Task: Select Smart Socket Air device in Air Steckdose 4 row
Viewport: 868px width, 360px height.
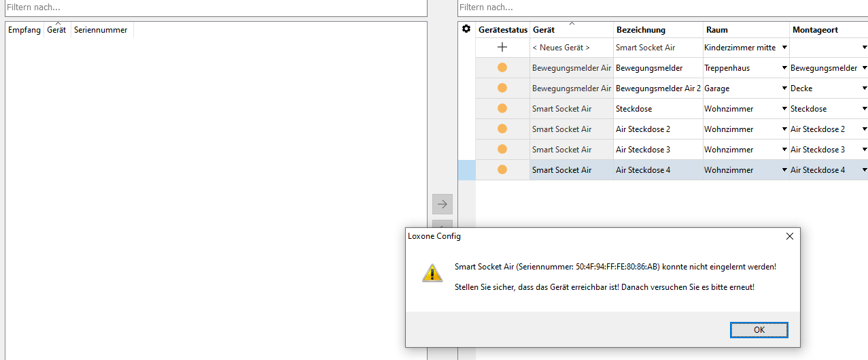Action: click(572, 170)
